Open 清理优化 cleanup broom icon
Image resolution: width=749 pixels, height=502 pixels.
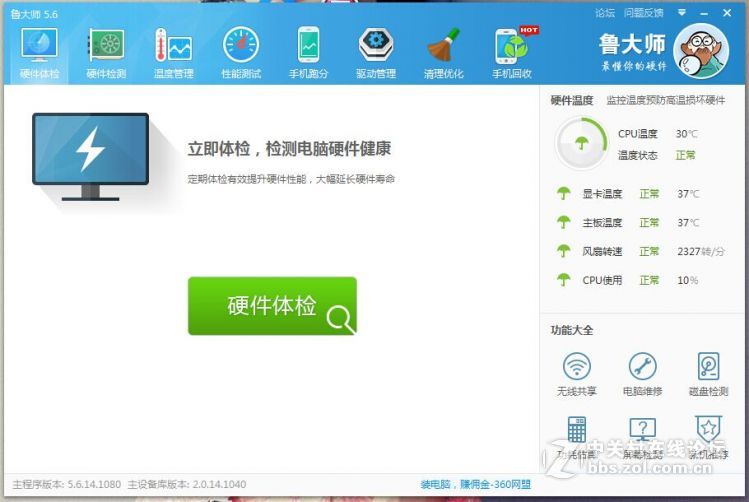(x=443, y=45)
